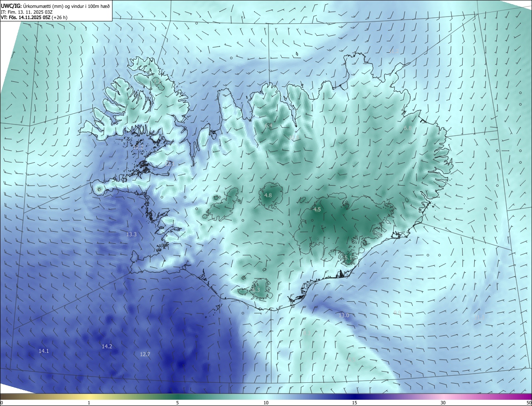Click the 14.2 value on the map
The width and height of the screenshot is (532, 406).
pos(107,346)
